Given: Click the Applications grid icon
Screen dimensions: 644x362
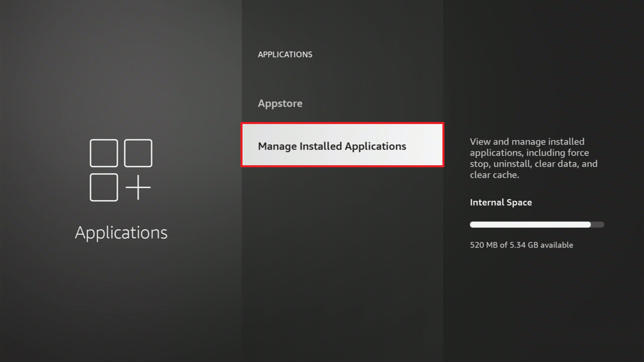Looking at the screenshot, I should 121,170.
